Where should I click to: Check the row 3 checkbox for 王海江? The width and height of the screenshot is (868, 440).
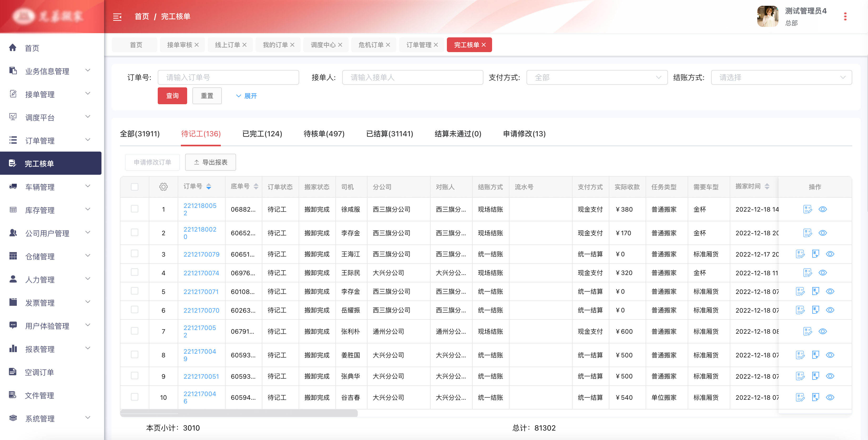(134, 253)
